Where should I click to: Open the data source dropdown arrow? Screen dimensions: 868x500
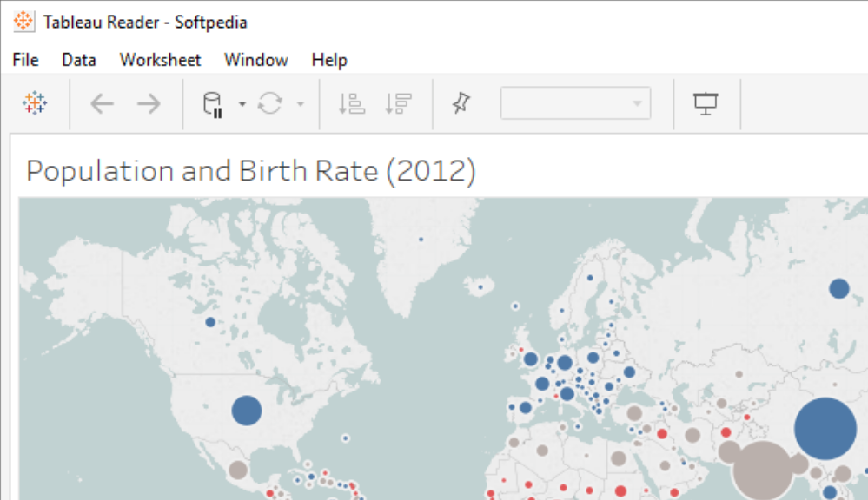point(241,102)
